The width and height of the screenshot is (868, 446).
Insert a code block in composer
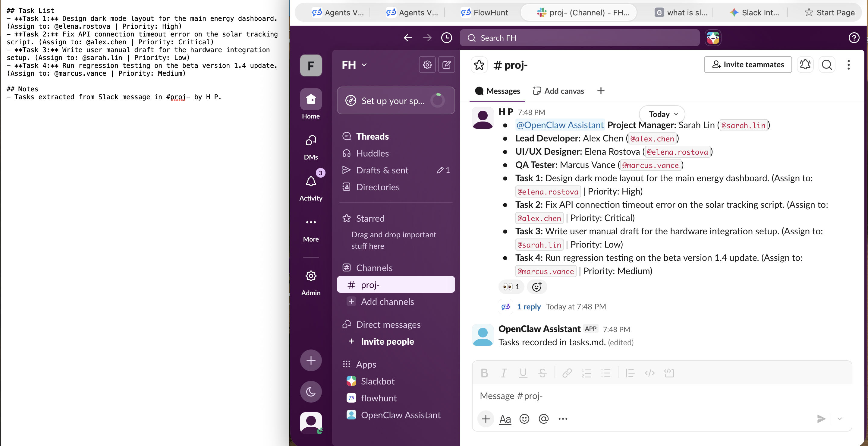[669, 373]
